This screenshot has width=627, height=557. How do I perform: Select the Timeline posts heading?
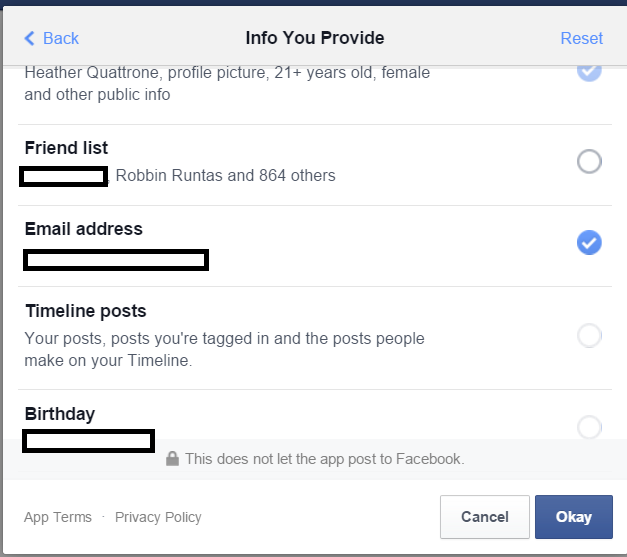click(86, 311)
